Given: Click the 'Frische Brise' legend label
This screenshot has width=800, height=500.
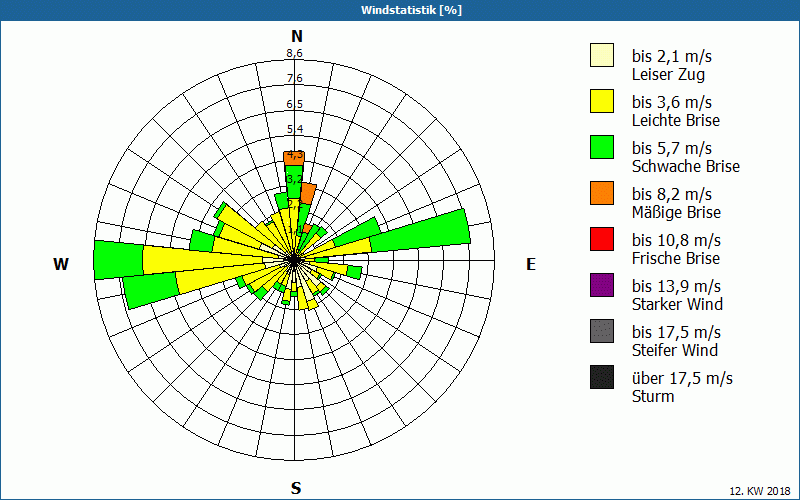Looking at the screenshot, I should (676, 258).
